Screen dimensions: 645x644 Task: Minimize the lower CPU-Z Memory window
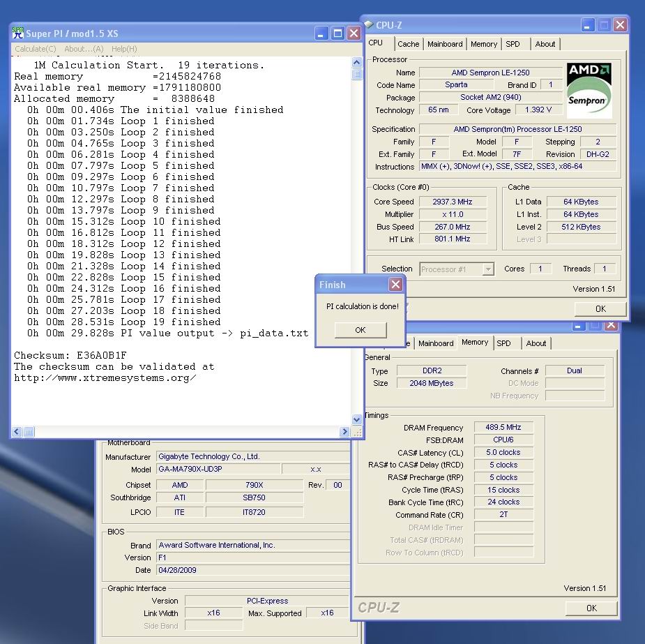point(578,326)
